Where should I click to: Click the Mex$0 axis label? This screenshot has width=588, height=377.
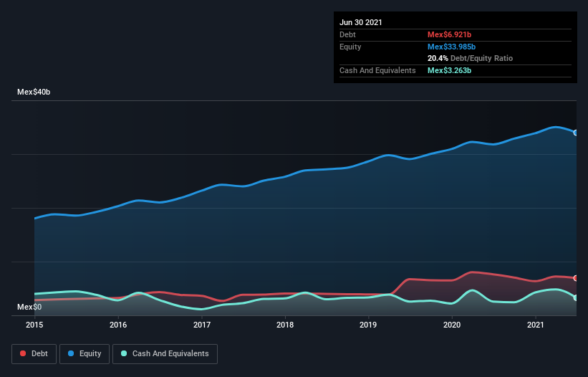[29, 307]
